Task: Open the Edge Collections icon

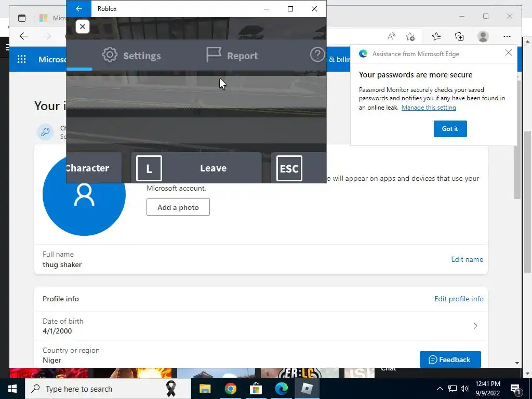Action: pyautogui.click(x=459, y=36)
